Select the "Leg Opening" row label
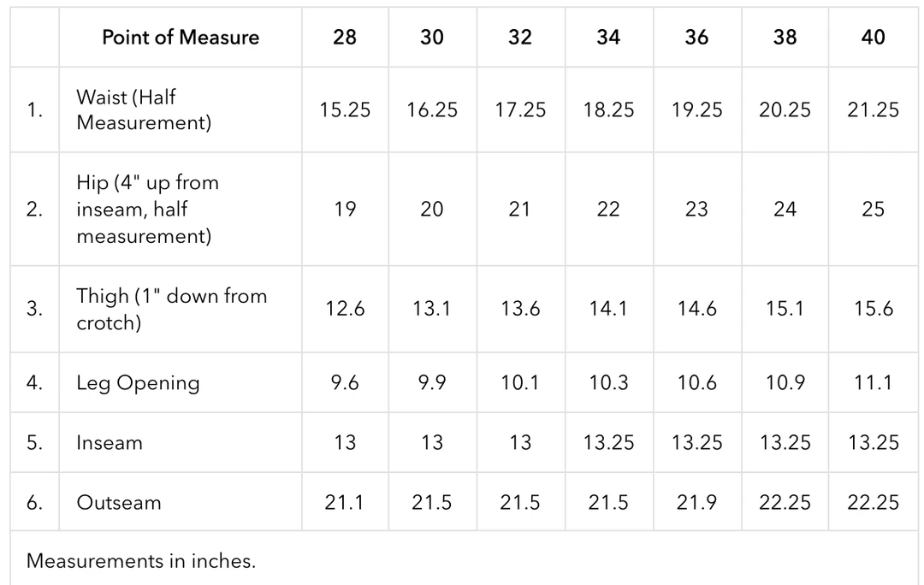 138,382
